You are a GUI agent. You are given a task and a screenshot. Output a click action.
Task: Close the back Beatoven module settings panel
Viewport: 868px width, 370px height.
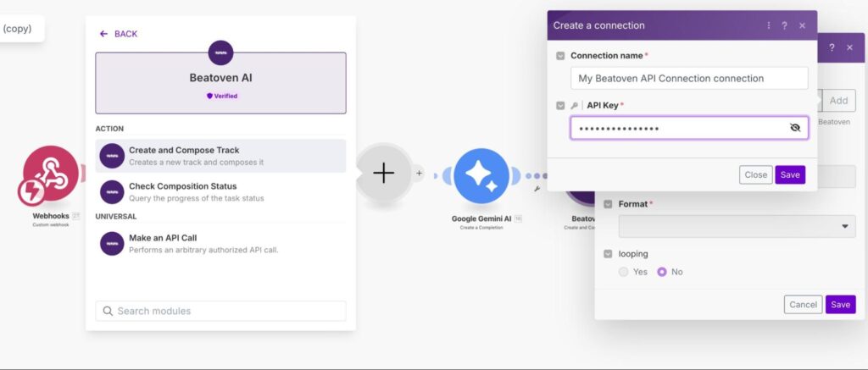(x=849, y=47)
